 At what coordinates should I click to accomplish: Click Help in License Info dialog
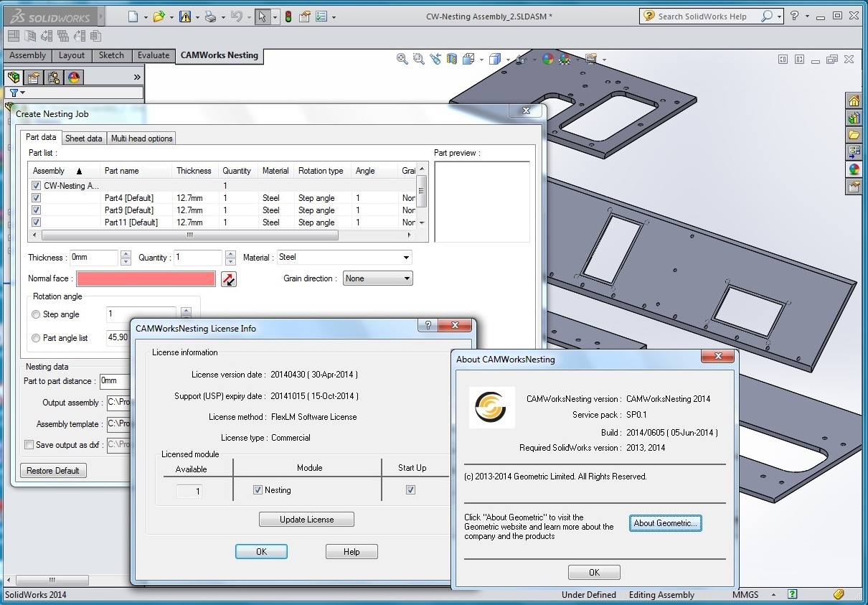(x=352, y=552)
